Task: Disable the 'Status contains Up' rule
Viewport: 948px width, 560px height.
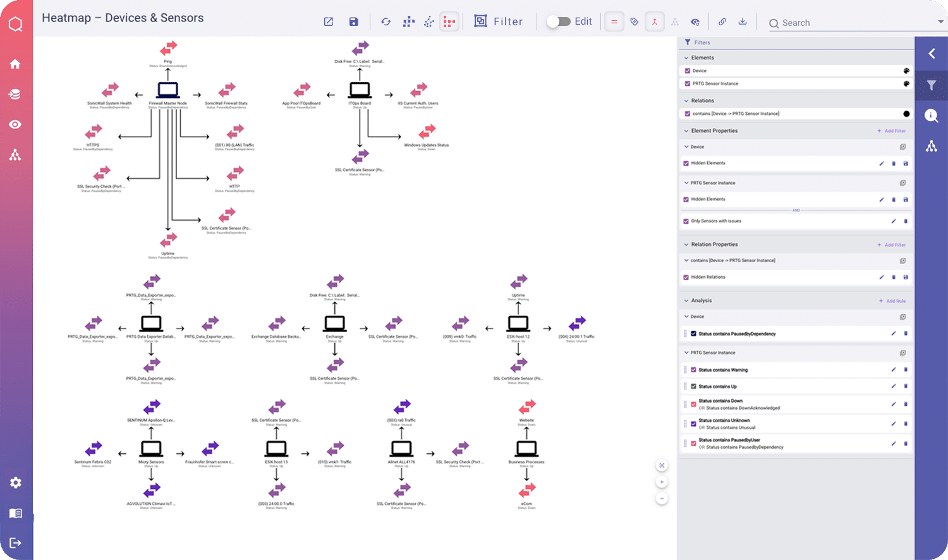Action: [x=693, y=386]
